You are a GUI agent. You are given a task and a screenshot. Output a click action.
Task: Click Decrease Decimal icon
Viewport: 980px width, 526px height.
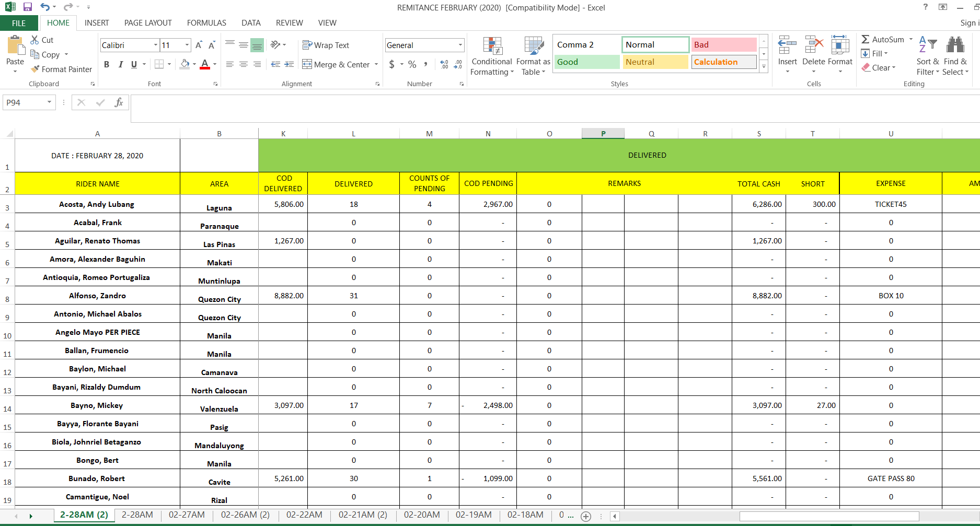tap(458, 64)
